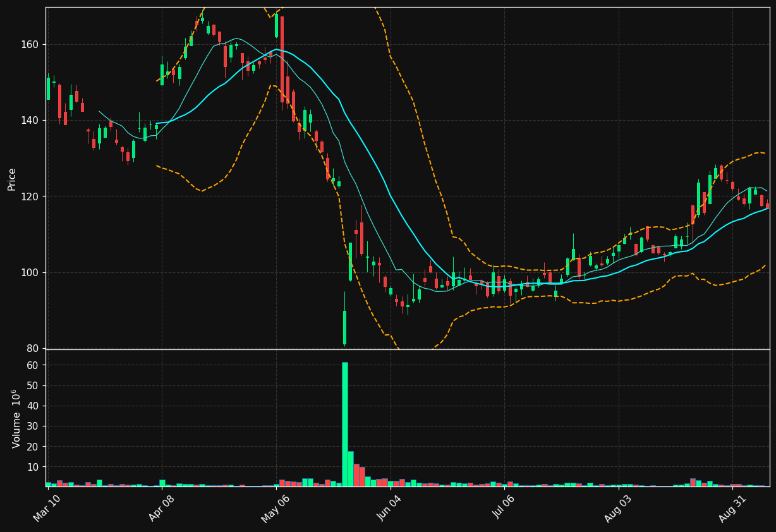776x532 pixels.
Task: Select the Volume 10⁶ y-axis title
Action: coord(15,419)
